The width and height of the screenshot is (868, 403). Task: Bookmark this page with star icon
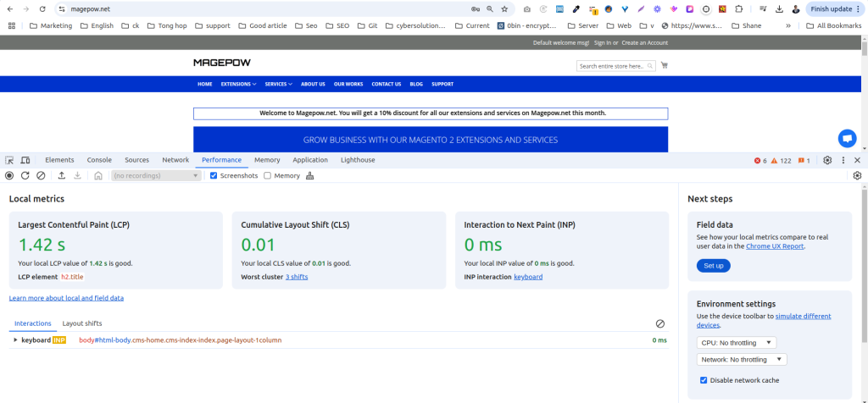click(504, 8)
